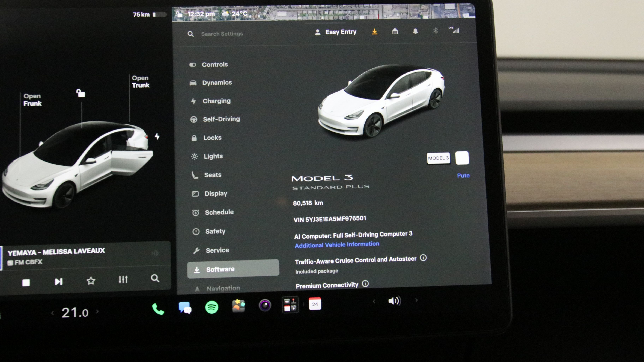Open the all apps launcher icon

pyautogui.click(x=290, y=305)
